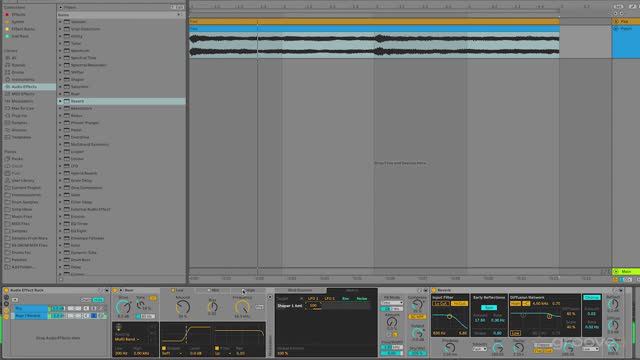Image resolution: width=640 pixels, height=360 pixels.
Task: Switch to the High tab in Roar
Action: 249,290
